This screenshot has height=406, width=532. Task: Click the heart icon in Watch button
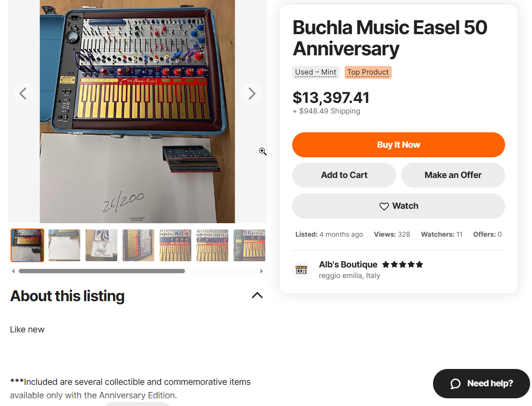(x=384, y=206)
